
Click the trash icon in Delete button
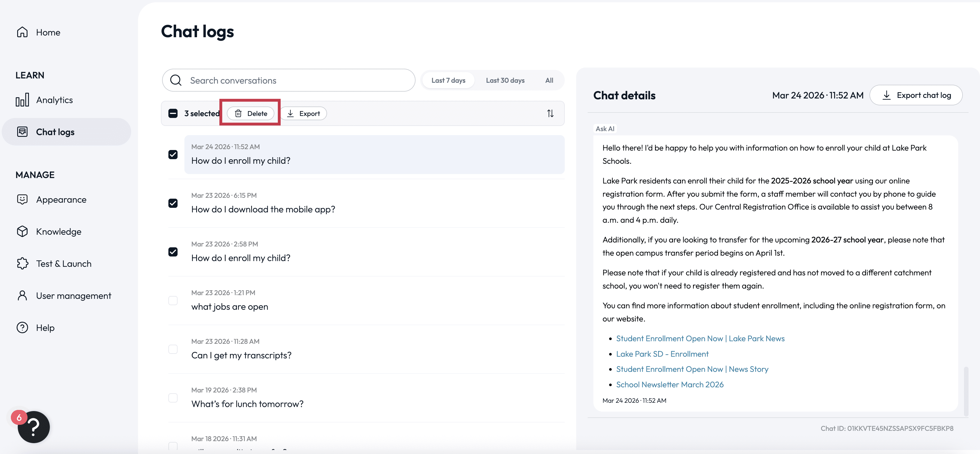click(238, 113)
